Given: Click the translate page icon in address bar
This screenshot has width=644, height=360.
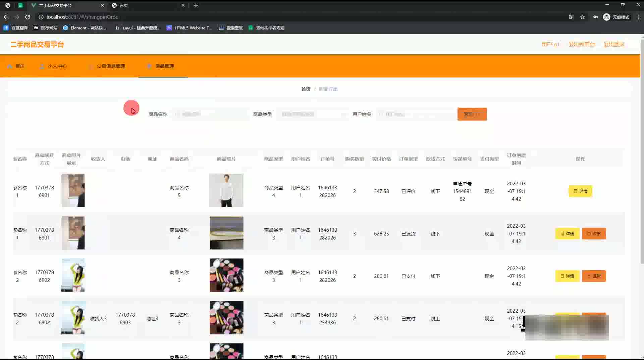Looking at the screenshot, I should pyautogui.click(x=571, y=17).
